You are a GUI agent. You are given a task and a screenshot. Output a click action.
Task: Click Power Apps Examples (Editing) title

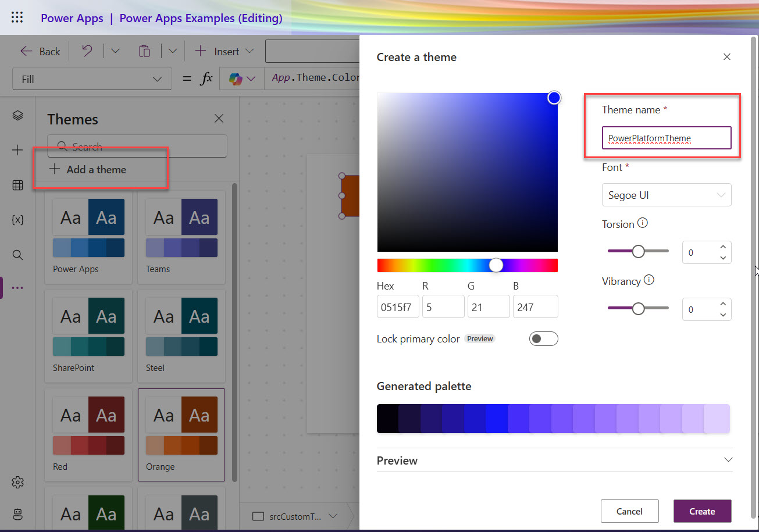point(201,18)
